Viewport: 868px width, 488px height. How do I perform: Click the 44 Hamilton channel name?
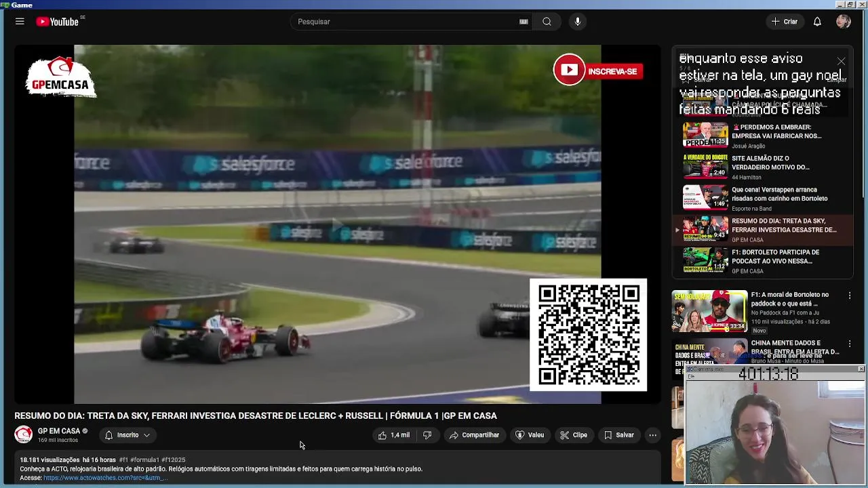click(747, 178)
